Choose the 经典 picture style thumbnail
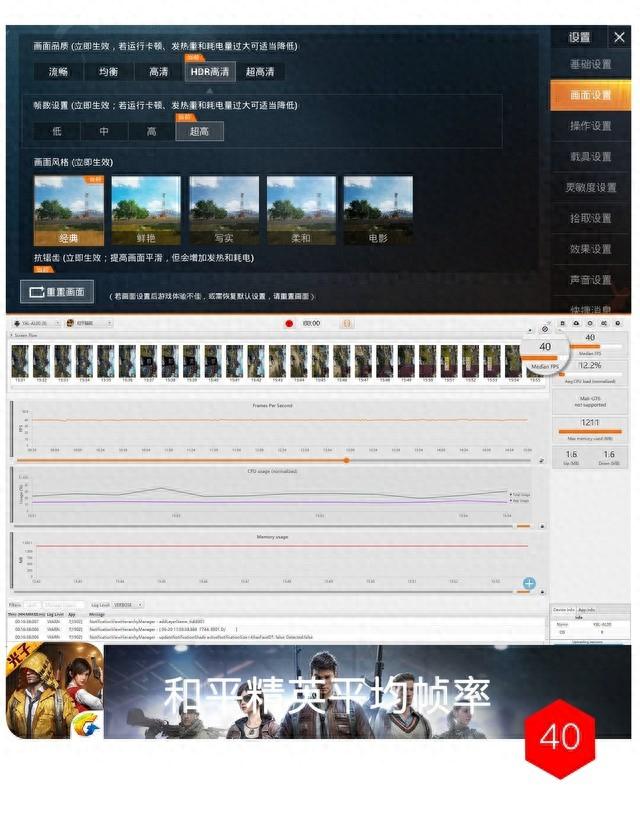The image size is (640, 813). pos(69,211)
